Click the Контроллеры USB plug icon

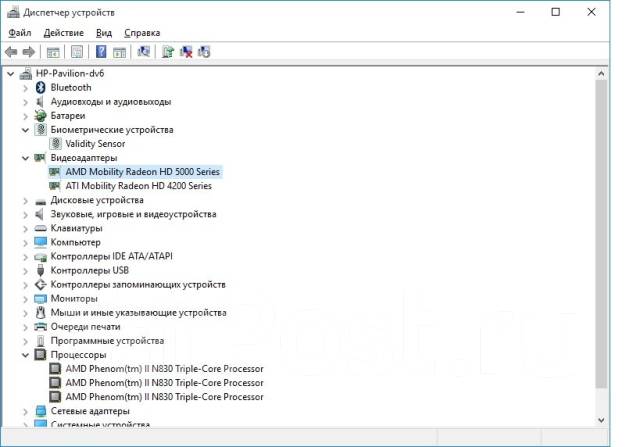pos(40,270)
